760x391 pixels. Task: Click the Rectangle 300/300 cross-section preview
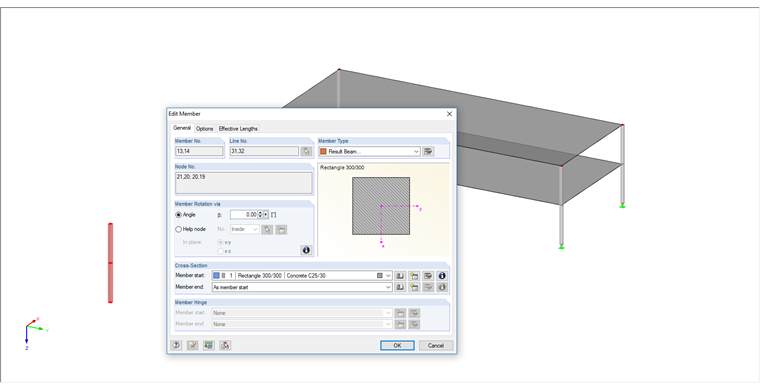click(x=381, y=206)
